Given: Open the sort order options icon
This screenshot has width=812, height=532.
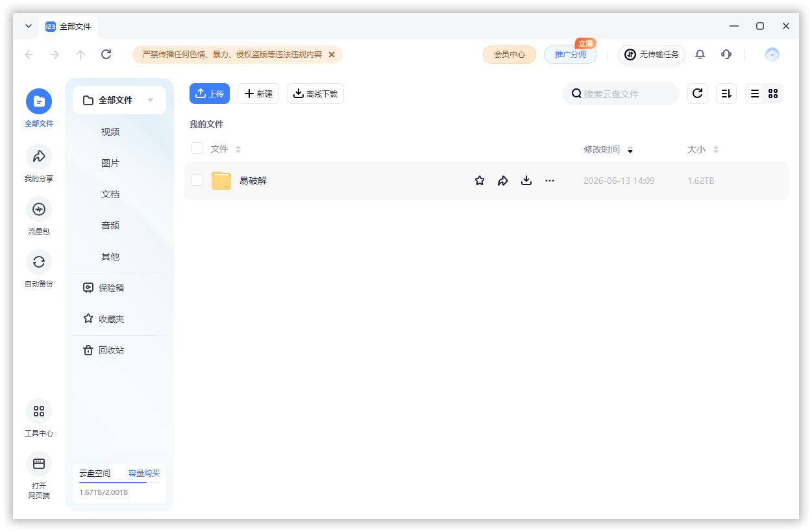Looking at the screenshot, I should (726, 94).
